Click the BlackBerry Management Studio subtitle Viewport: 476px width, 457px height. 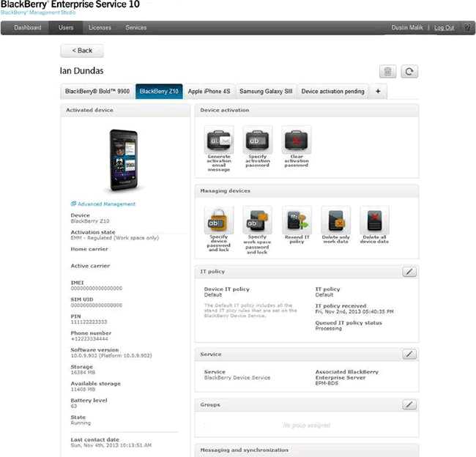[38, 12]
